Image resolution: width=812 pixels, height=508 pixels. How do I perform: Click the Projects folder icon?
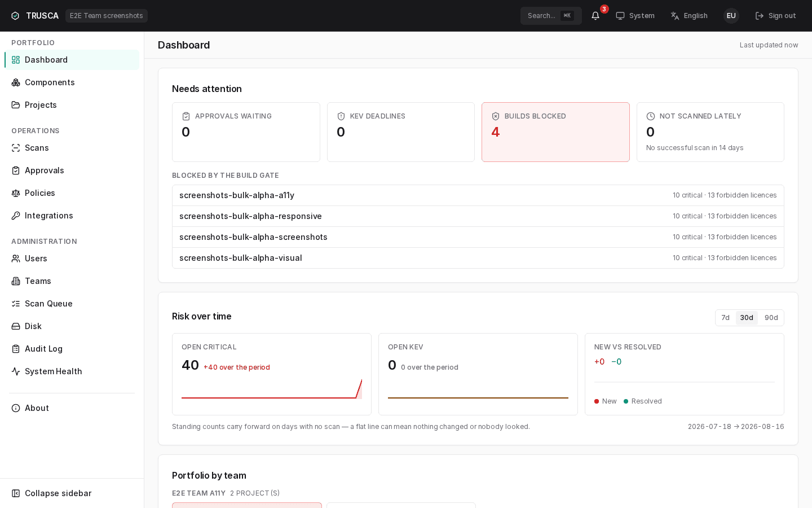point(16,105)
